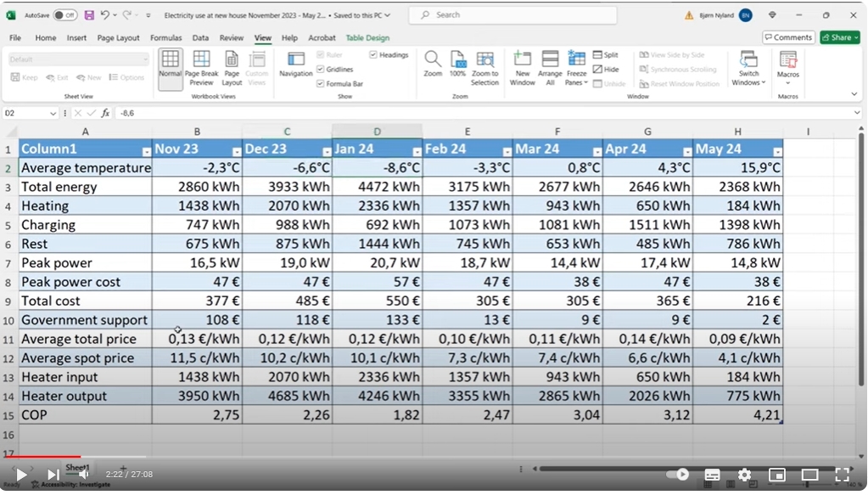This screenshot has height=495, width=868.
Task: Click the Share button
Action: 839,37
